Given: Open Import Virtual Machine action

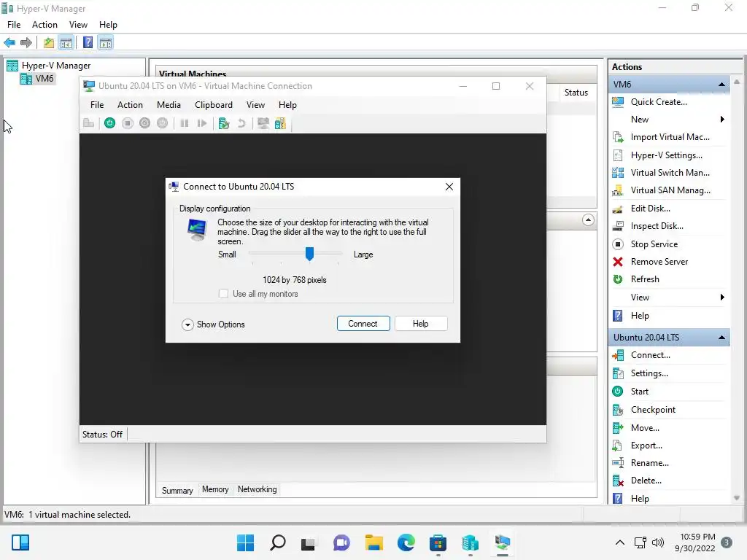Looking at the screenshot, I should 670,137.
